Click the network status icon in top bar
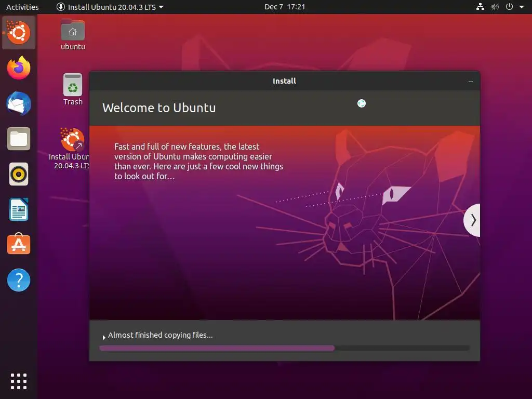This screenshot has width=532, height=399. click(480, 7)
